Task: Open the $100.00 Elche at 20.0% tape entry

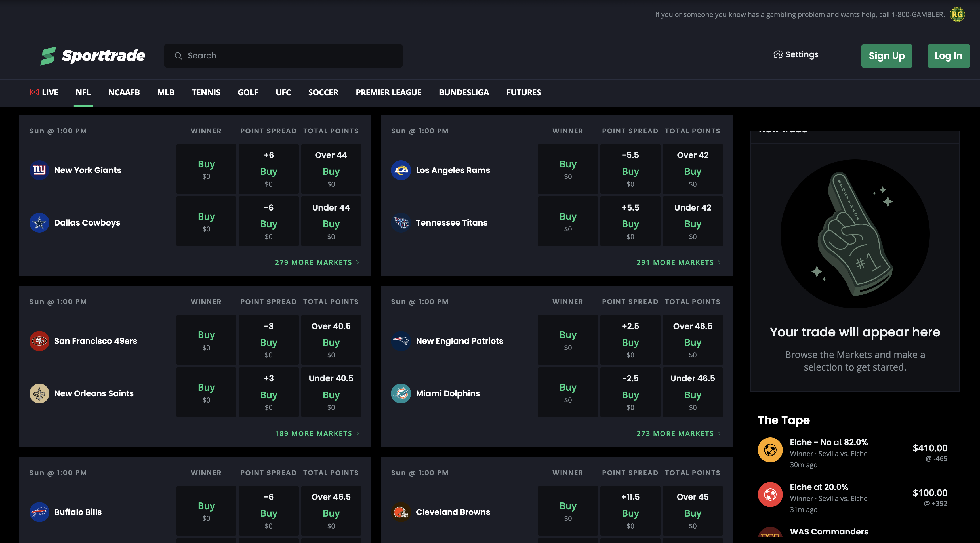Action: (853, 498)
